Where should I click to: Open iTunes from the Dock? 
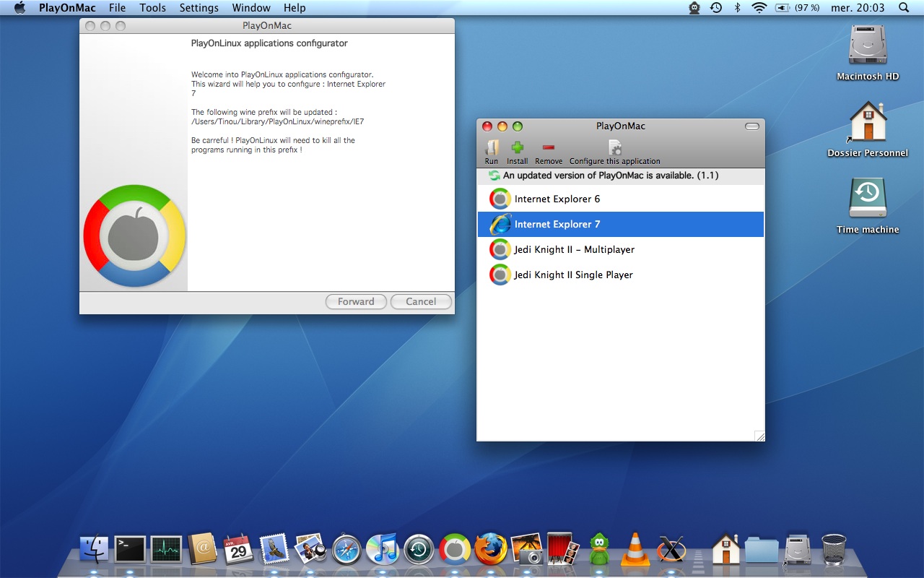pyautogui.click(x=383, y=550)
